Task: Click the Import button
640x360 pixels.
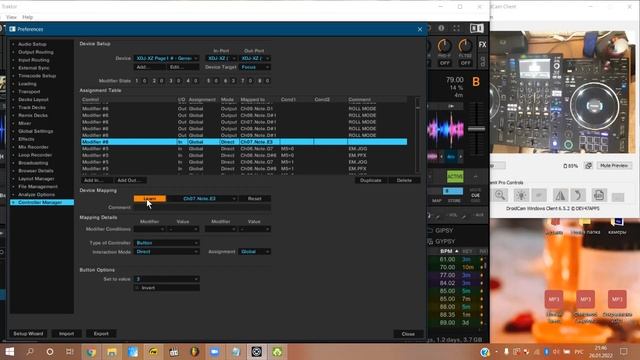Action: (67, 333)
